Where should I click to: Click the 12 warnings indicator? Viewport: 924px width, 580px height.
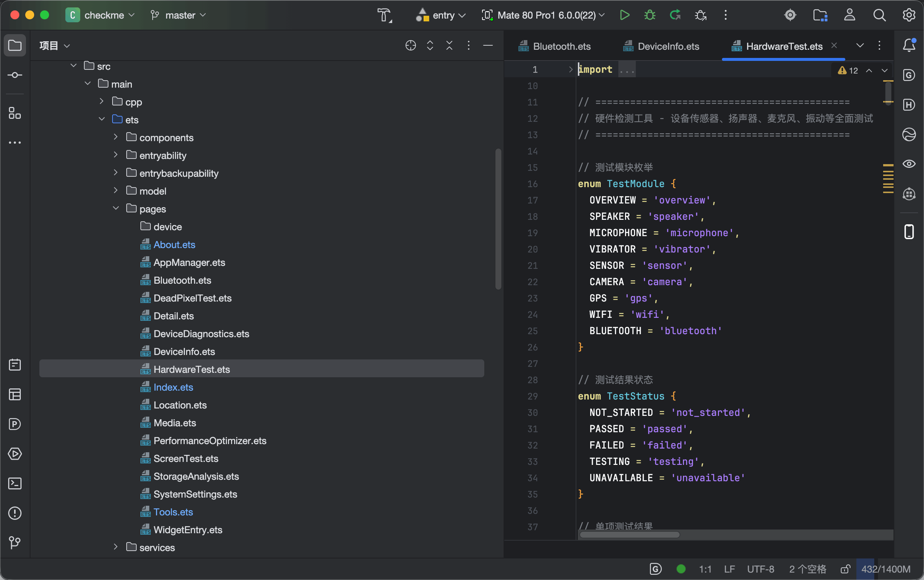point(848,71)
